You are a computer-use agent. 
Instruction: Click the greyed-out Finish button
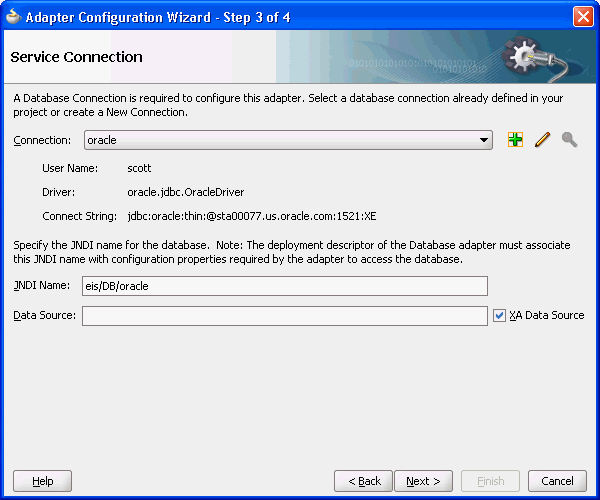click(x=490, y=481)
